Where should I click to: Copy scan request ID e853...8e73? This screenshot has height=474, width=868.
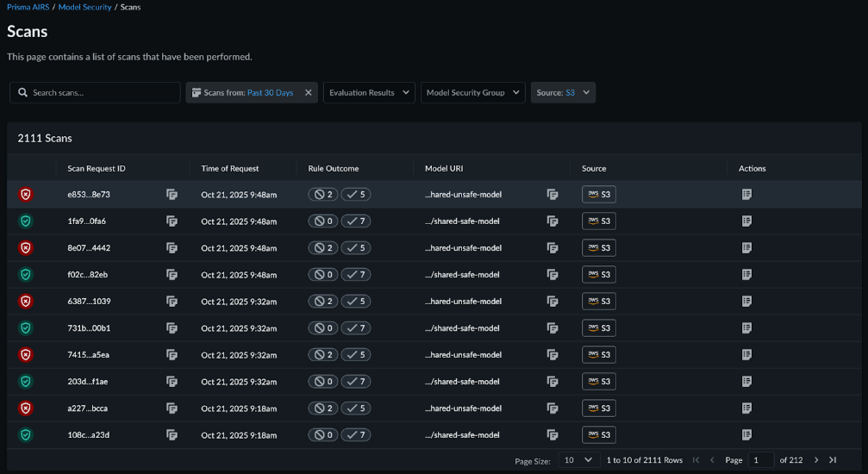tap(172, 195)
